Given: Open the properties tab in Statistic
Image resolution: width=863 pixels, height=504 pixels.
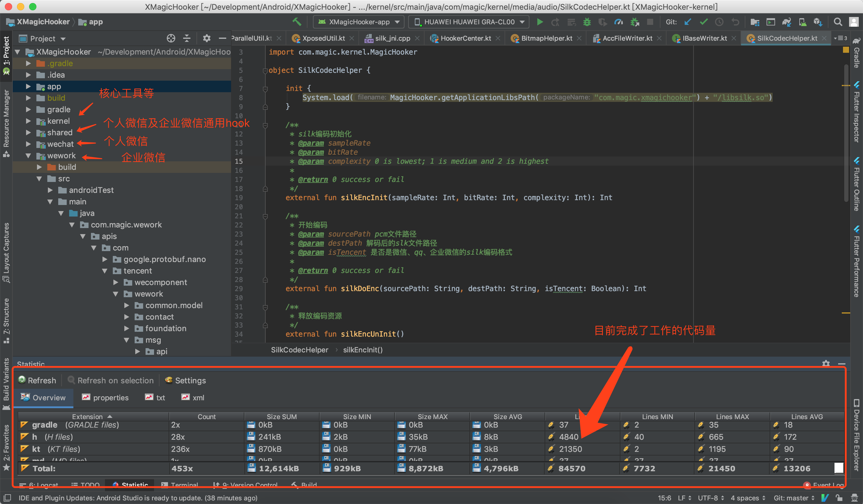Looking at the screenshot, I should coord(106,398).
